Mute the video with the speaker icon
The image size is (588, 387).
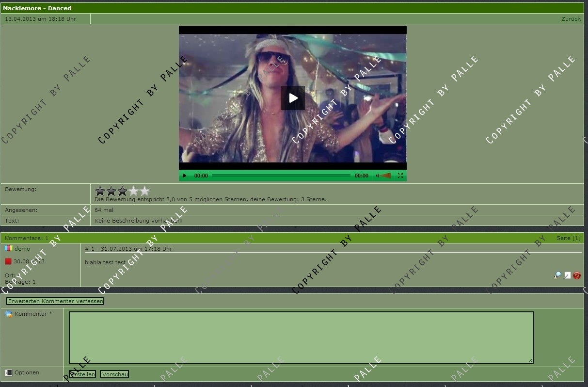tap(377, 176)
